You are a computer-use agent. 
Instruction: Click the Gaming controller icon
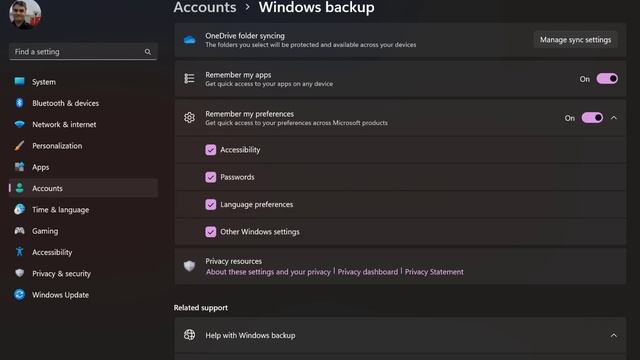pos(19,231)
